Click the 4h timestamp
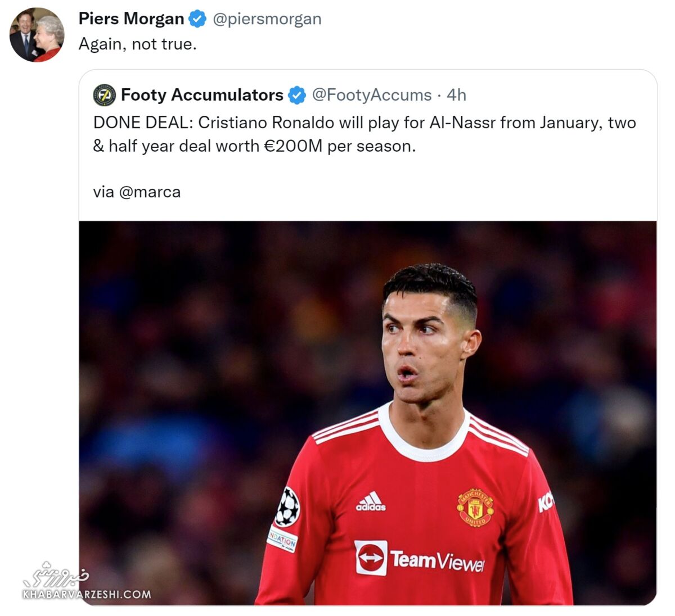Image resolution: width=675 pixels, height=616 pixels. coord(456,95)
